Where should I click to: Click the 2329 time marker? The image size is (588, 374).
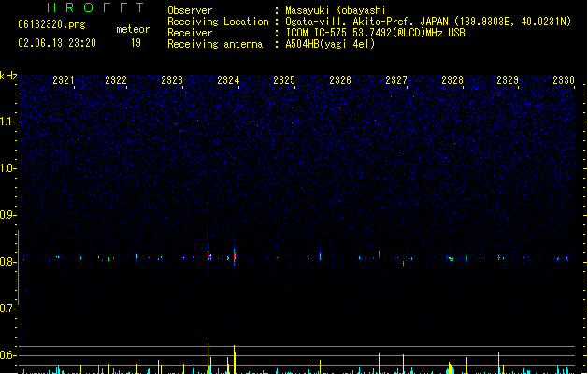pyautogui.click(x=508, y=80)
